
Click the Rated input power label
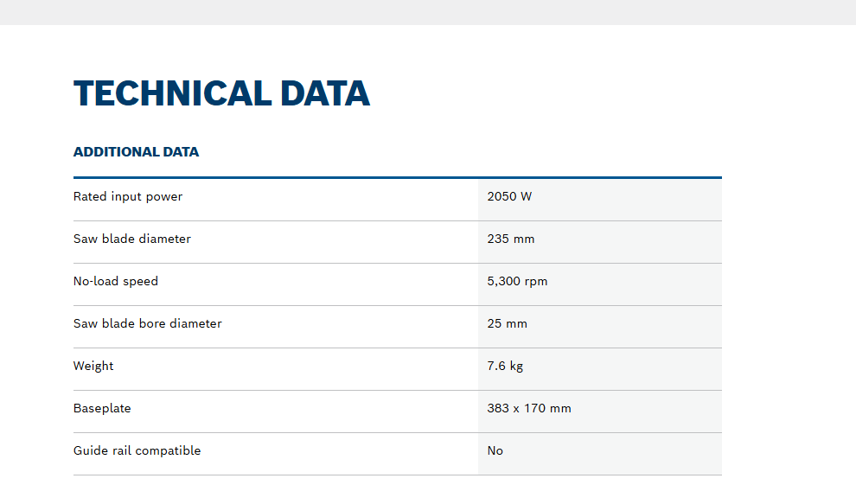tap(128, 196)
